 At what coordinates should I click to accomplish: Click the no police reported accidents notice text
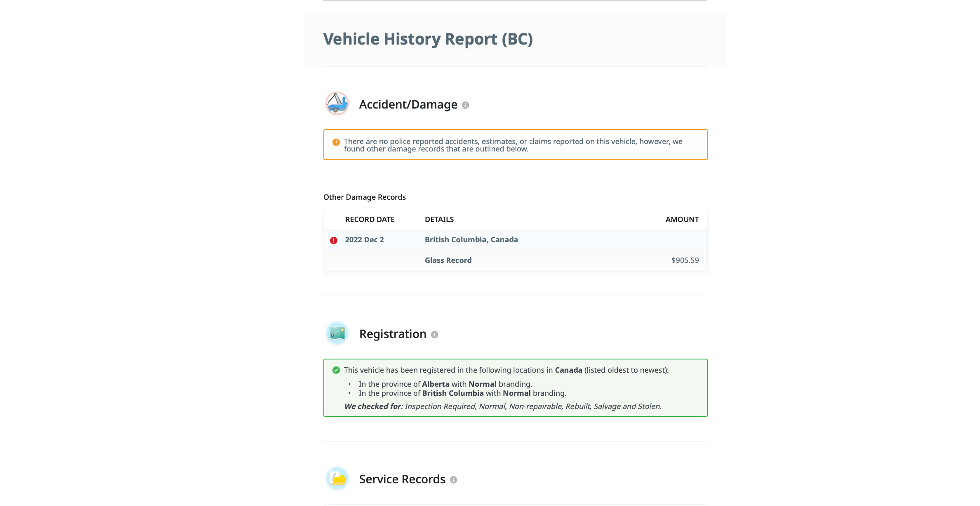tap(513, 145)
